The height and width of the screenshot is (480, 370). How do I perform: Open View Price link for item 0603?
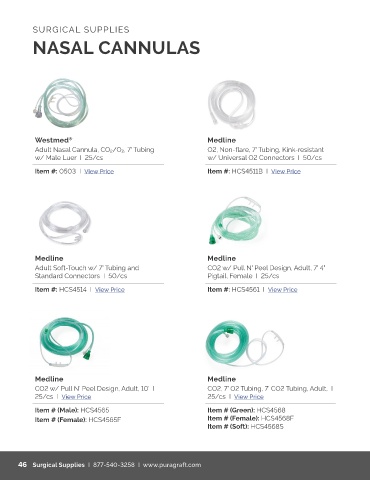[x=99, y=171]
